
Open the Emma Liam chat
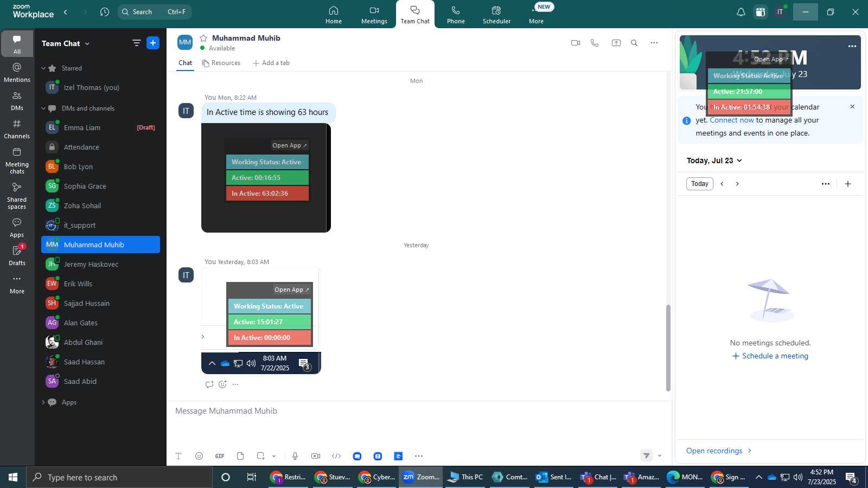(x=100, y=127)
